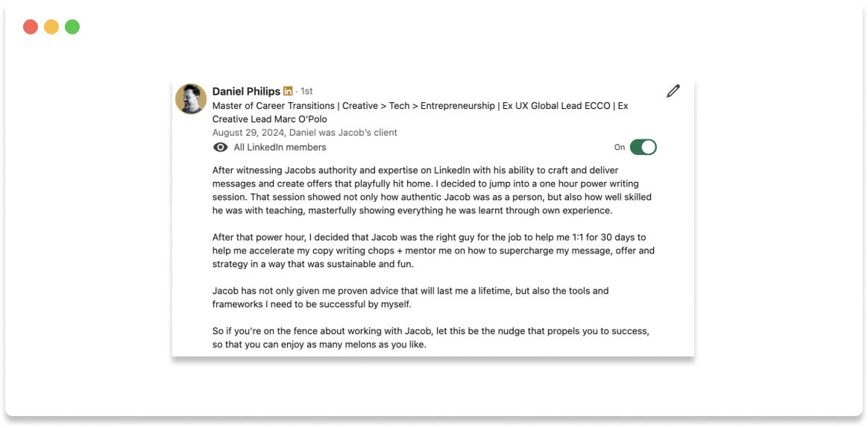Maximize the window with the green button
The image size is (868, 428).
click(x=72, y=27)
